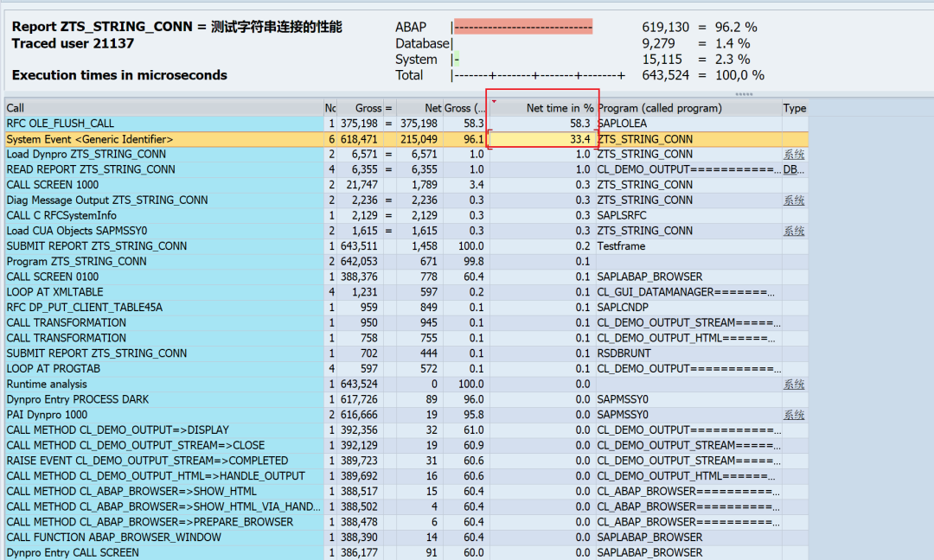Select RAISE EVENT COMPLETED row
934x560 pixels.
[163, 461]
